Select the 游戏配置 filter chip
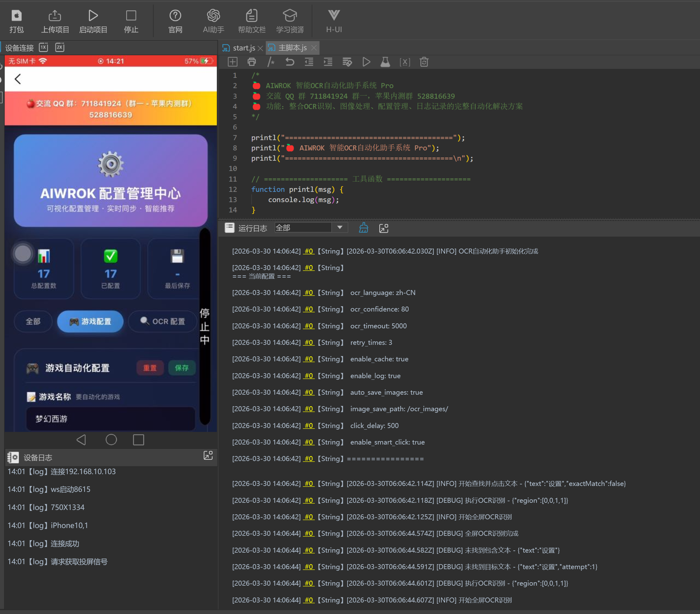Screen dimensions: 700x614 (90, 321)
